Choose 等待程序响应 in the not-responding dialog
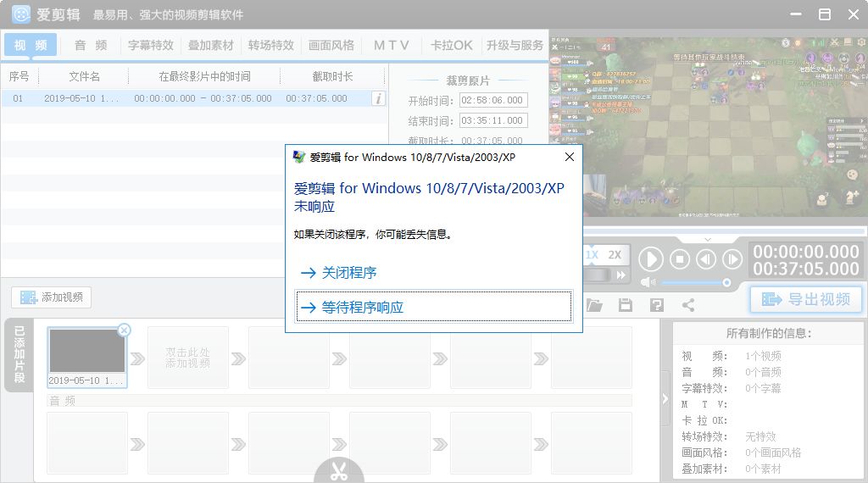The width and height of the screenshot is (868, 483). click(x=433, y=307)
